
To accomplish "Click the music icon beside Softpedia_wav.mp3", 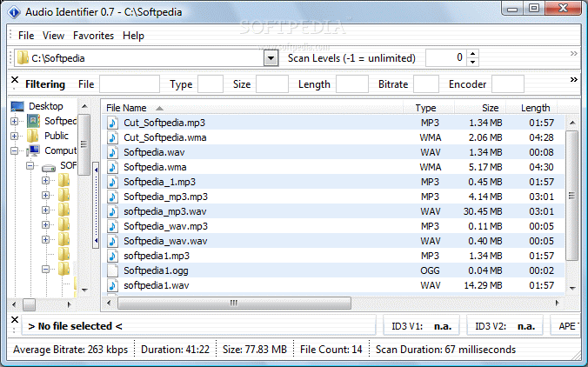I will coord(112,226).
